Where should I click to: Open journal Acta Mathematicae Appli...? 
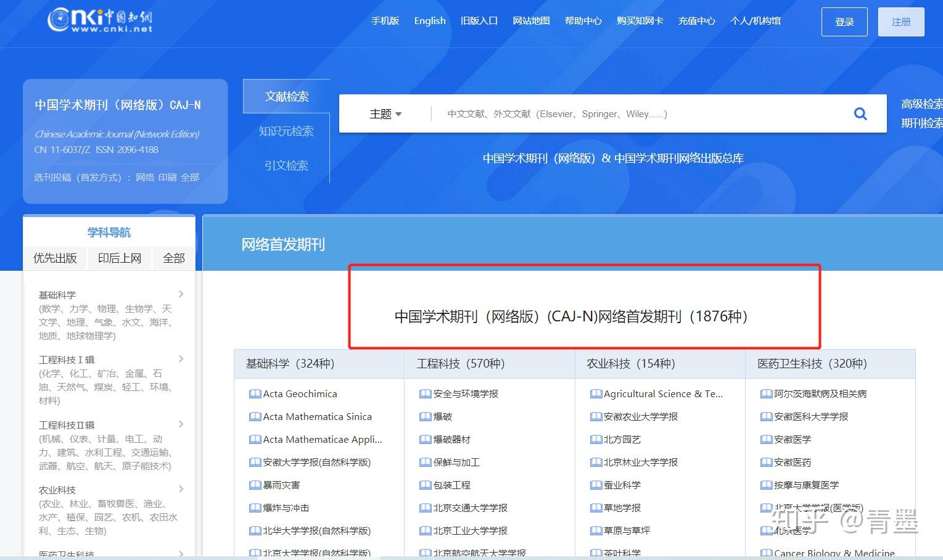tap(323, 440)
